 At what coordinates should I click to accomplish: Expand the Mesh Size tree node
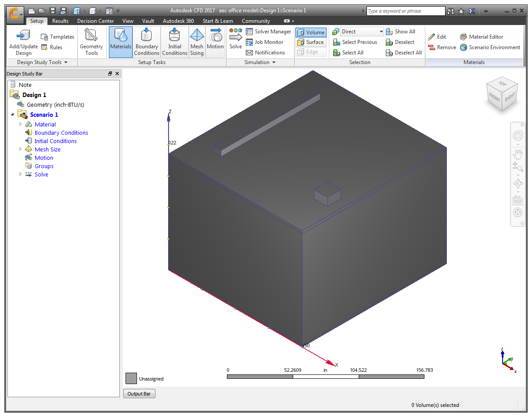coord(20,149)
